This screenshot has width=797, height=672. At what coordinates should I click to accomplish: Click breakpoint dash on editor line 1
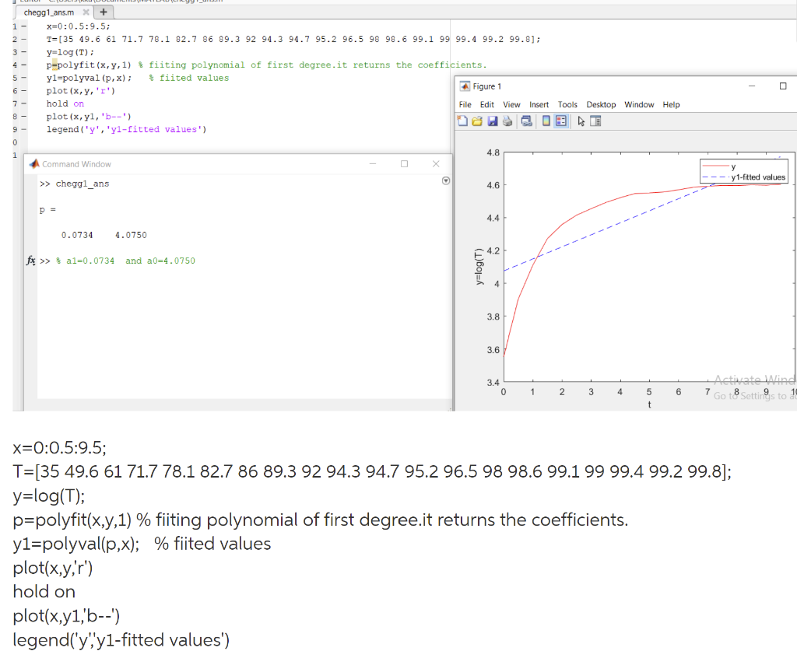(23, 26)
